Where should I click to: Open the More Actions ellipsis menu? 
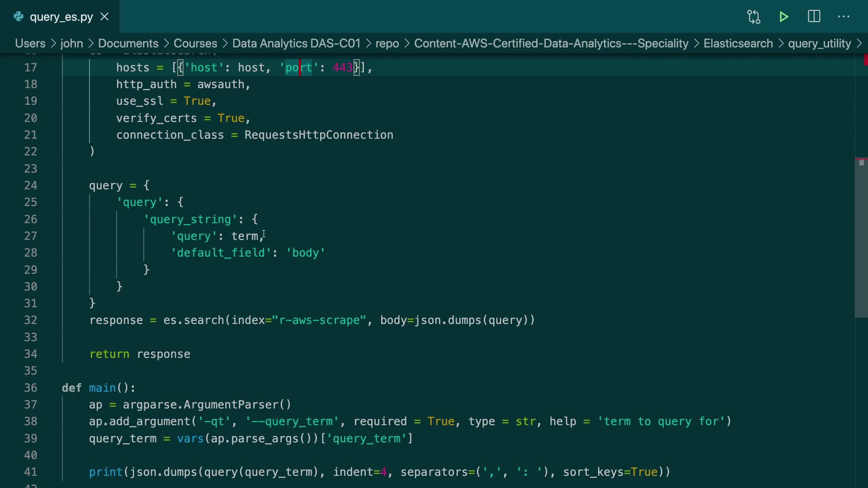pyautogui.click(x=844, y=17)
